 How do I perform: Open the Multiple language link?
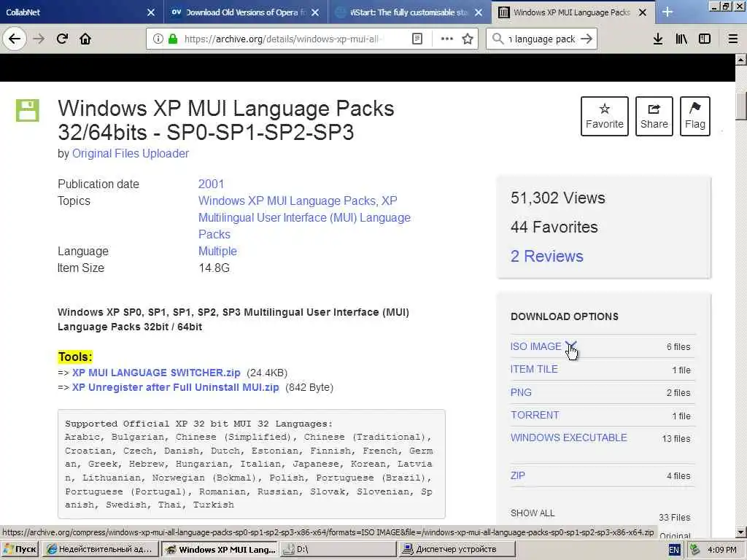(217, 251)
